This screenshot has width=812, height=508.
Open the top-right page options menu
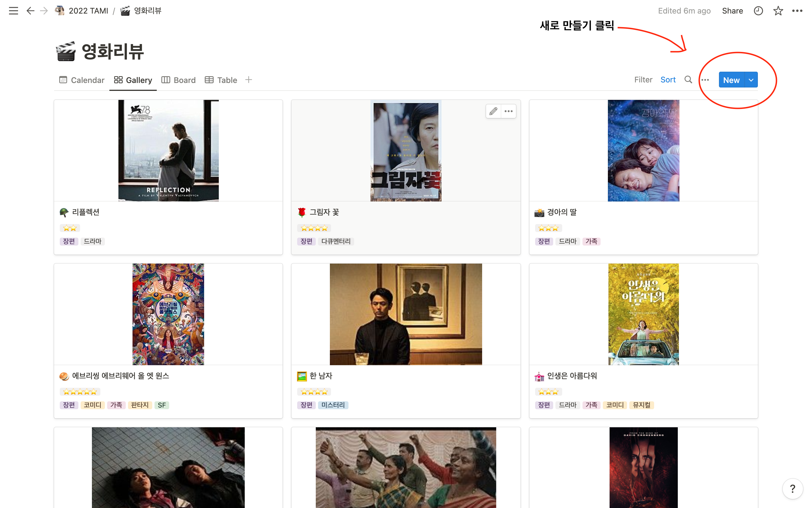tap(797, 11)
